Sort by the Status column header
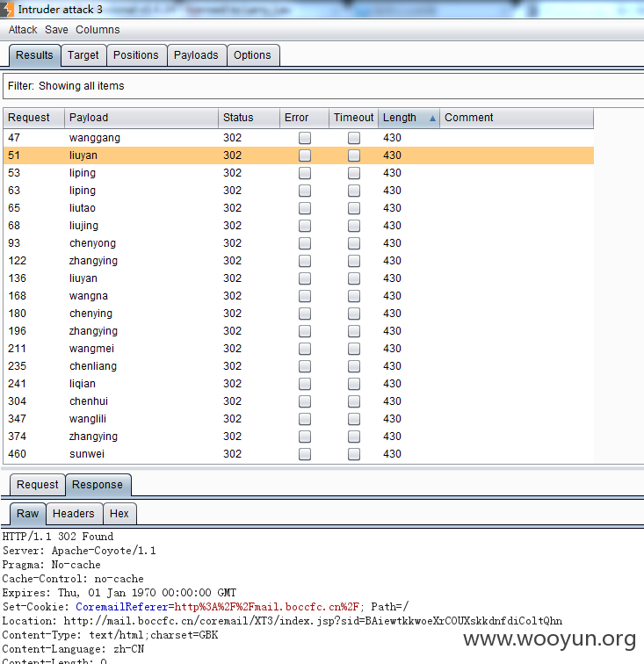The image size is (644, 664). pos(249,118)
